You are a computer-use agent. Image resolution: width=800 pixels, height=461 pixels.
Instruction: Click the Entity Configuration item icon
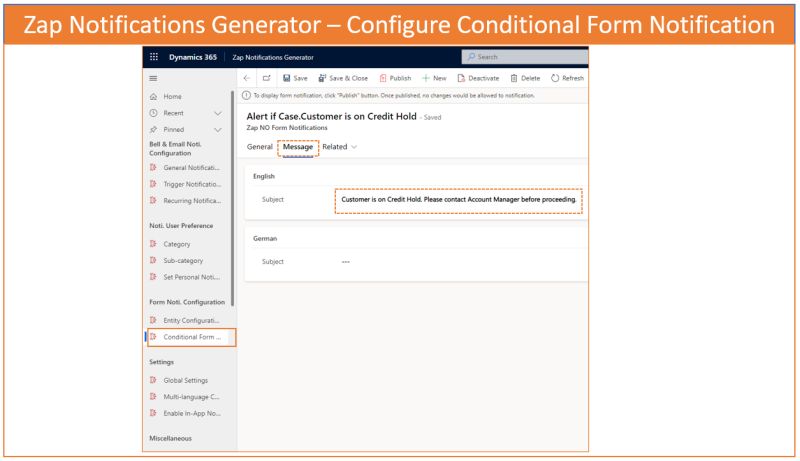tap(153, 320)
